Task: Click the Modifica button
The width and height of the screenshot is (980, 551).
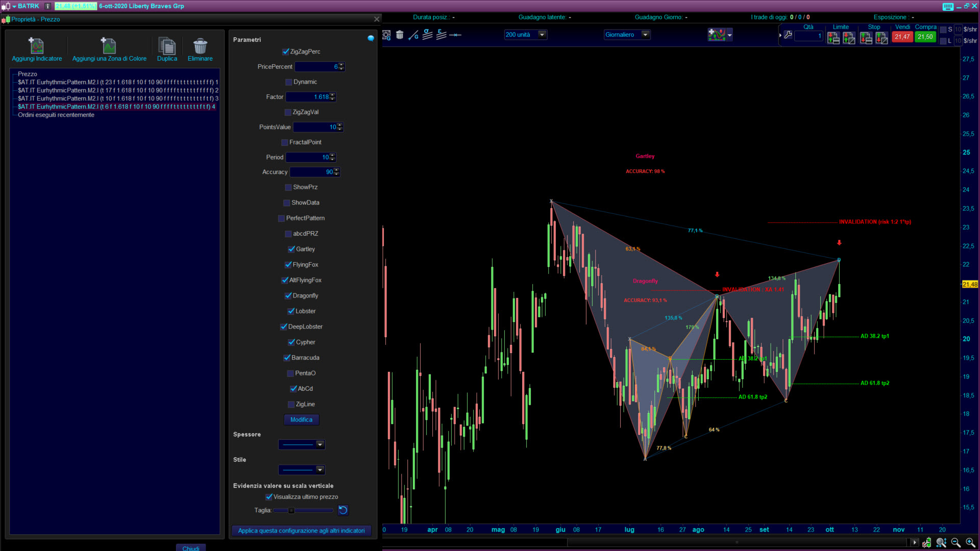Action: click(301, 419)
